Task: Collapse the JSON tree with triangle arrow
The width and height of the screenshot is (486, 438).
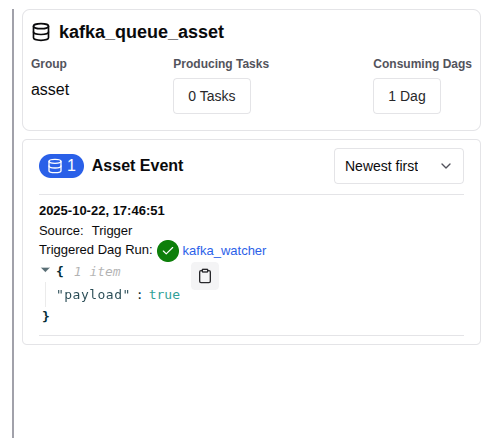Action: 45,270
